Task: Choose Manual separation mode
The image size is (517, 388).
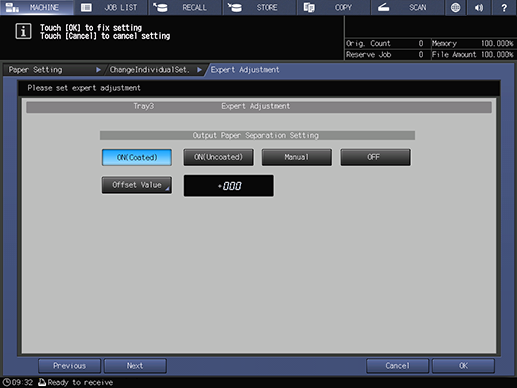Action: [x=297, y=157]
